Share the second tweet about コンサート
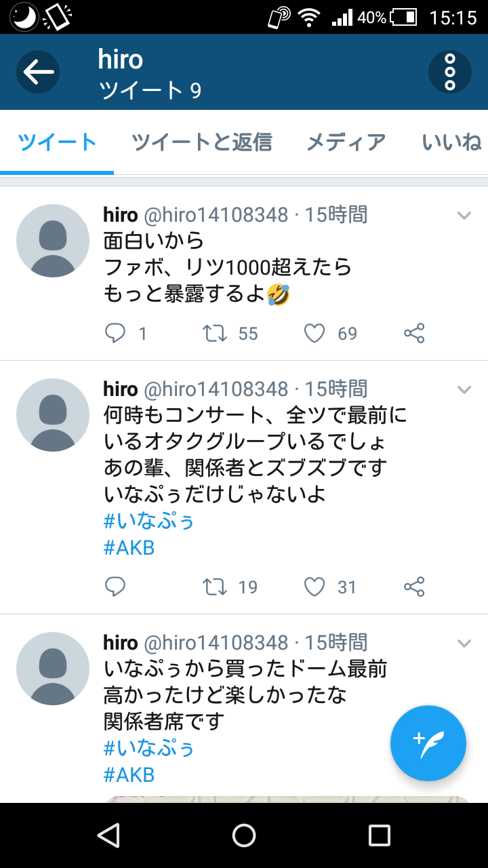Viewport: 488px width, 868px height. tap(414, 587)
